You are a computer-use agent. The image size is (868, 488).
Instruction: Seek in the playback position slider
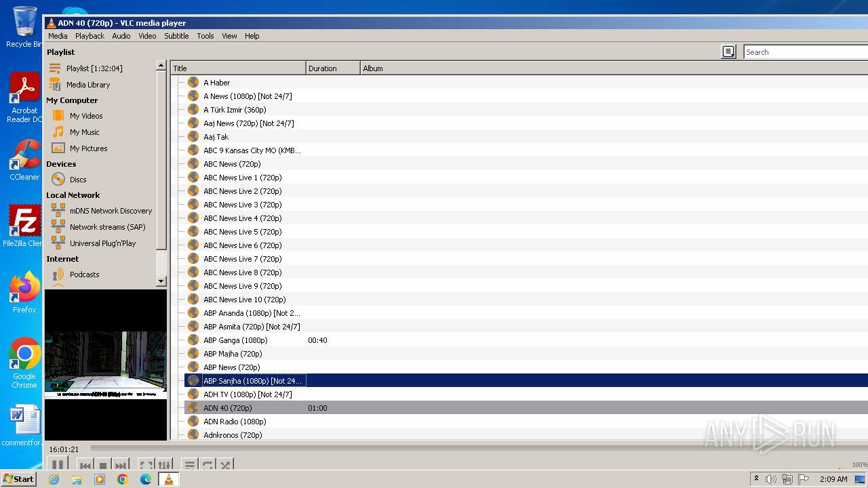(x=478, y=449)
